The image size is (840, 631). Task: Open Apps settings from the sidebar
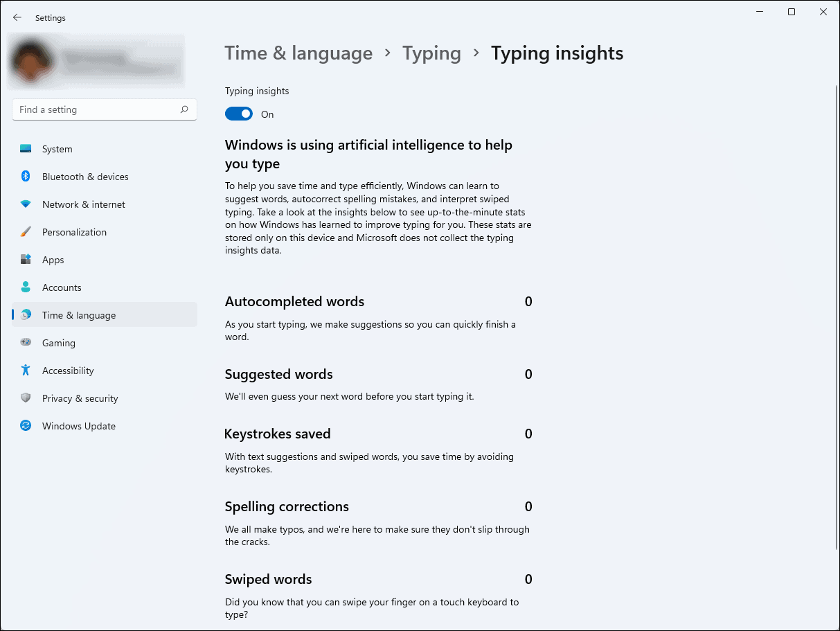click(x=25, y=260)
